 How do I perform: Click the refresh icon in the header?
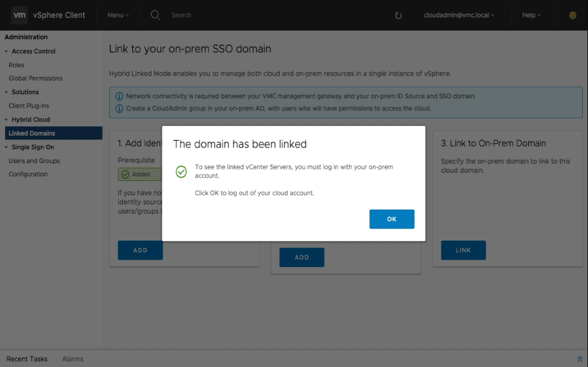tap(399, 16)
